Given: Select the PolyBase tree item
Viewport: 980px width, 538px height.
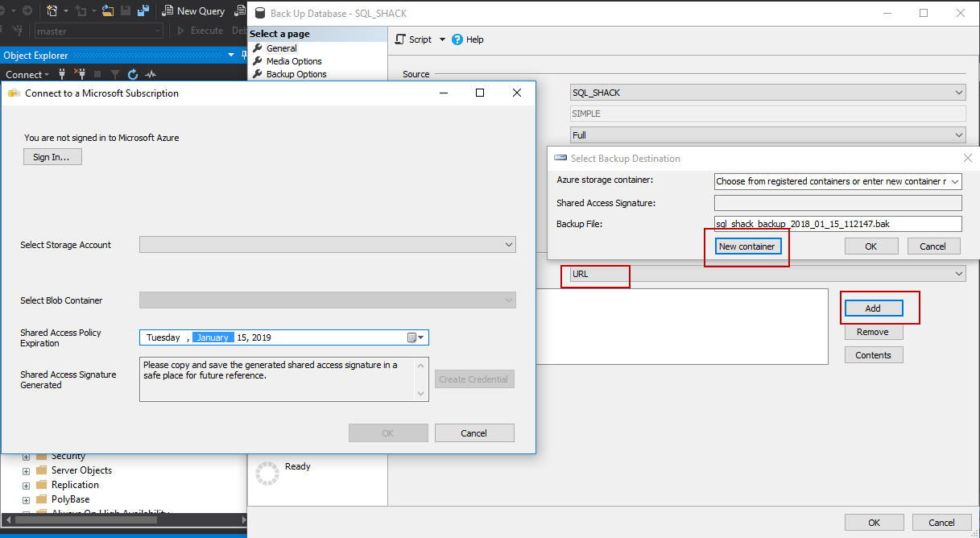Looking at the screenshot, I should [x=71, y=499].
